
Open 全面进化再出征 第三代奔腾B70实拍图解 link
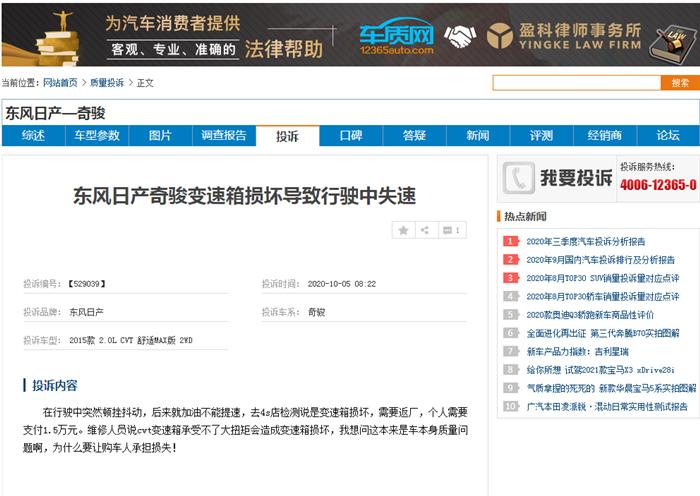(x=603, y=333)
